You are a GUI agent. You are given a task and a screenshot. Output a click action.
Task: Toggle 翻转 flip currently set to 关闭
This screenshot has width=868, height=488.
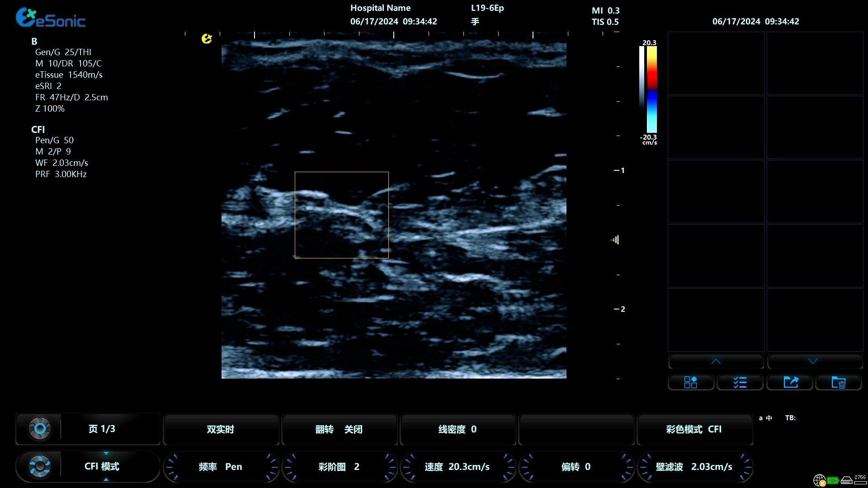coord(339,429)
